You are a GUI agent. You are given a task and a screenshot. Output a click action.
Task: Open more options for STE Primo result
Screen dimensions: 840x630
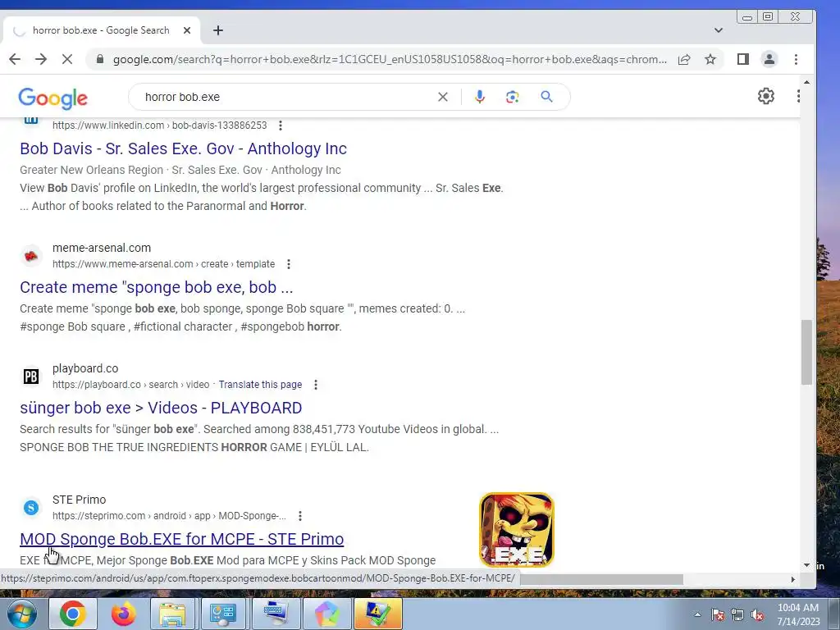click(300, 516)
